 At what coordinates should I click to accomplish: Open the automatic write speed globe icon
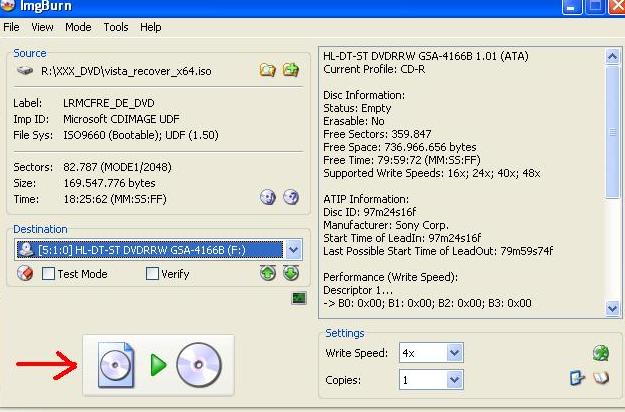[x=601, y=353]
